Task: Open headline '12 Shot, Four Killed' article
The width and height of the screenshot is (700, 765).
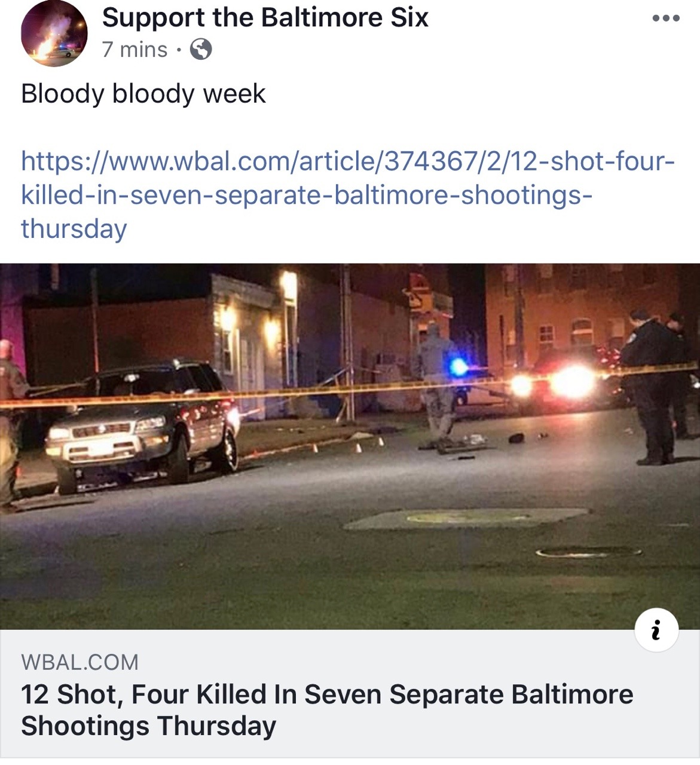Action: (x=327, y=710)
